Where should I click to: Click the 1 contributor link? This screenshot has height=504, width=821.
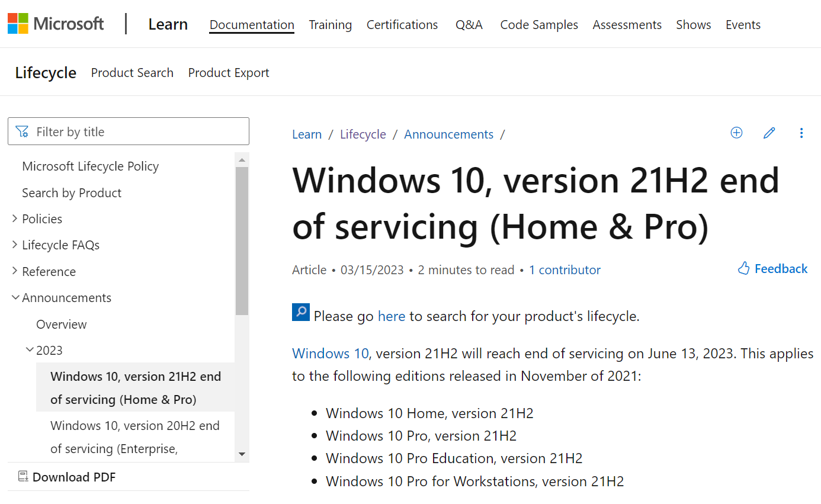(x=565, y=269)
